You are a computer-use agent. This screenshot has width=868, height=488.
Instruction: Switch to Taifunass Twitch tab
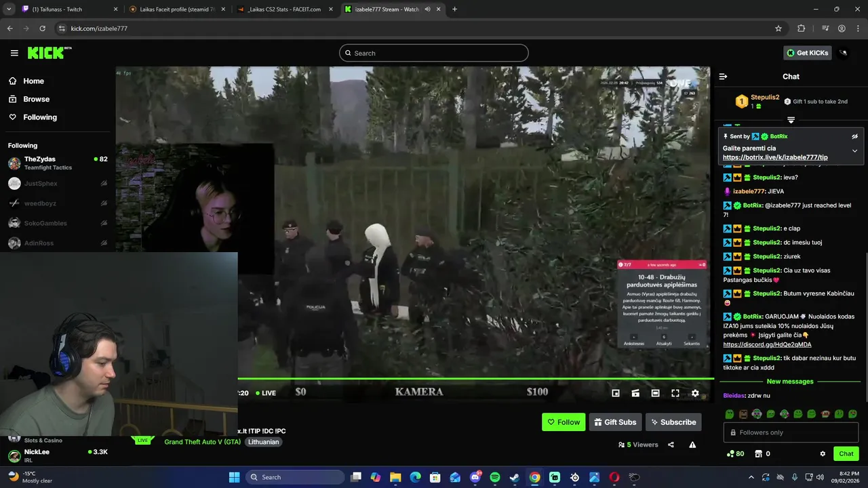pos(70,9)
